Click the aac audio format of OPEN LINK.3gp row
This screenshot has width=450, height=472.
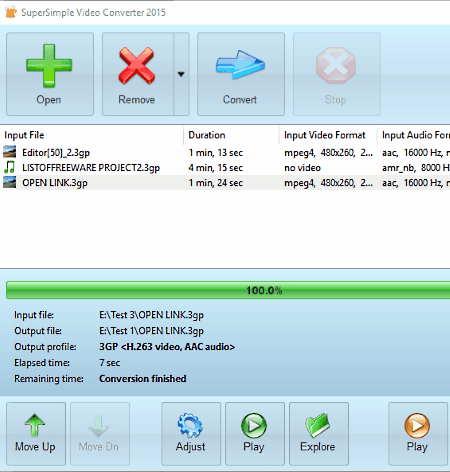416,183
